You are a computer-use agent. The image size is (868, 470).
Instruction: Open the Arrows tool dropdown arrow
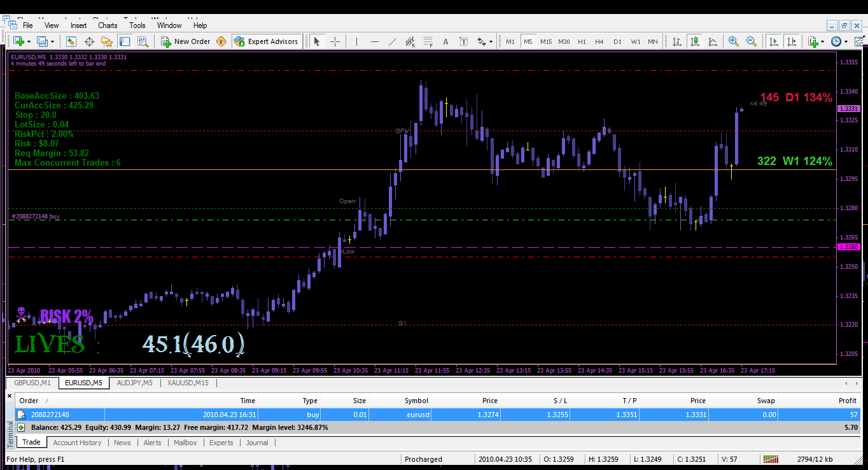491,41
